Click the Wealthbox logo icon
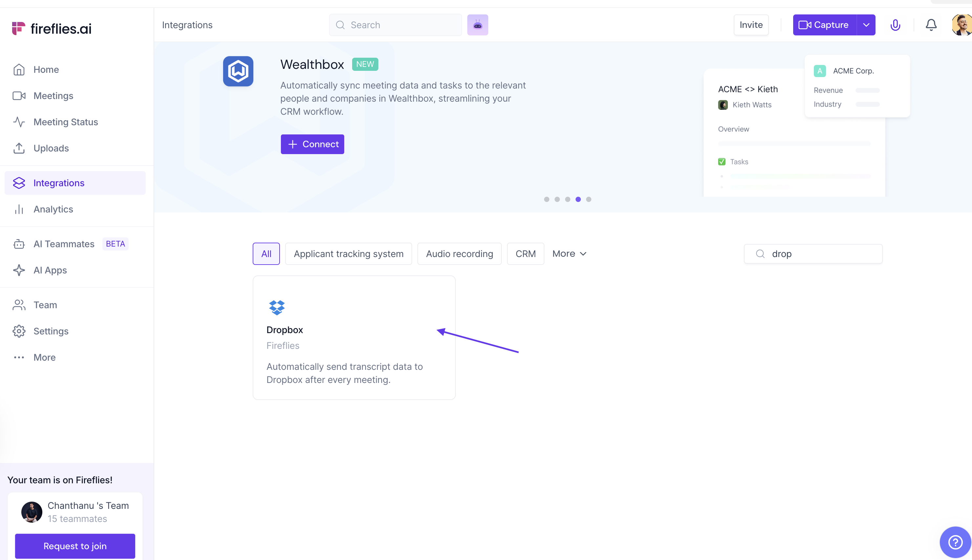The width and height of the screenshot is (972, 560). coord(238,71)
